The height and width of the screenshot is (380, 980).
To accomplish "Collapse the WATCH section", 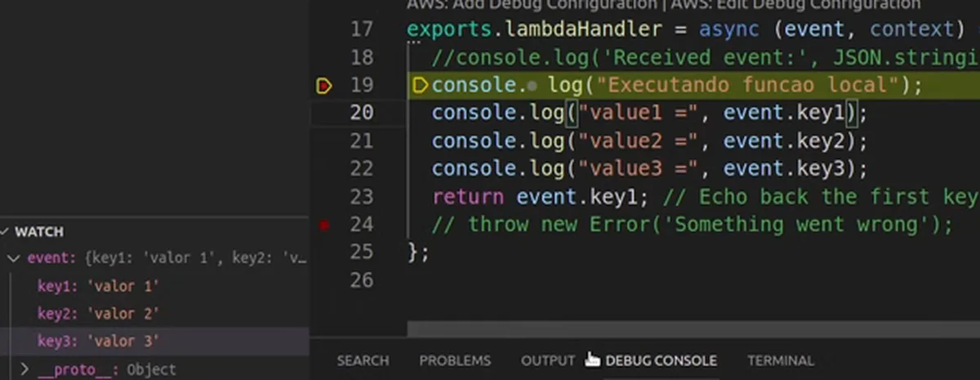I will (x=39, y=232).
